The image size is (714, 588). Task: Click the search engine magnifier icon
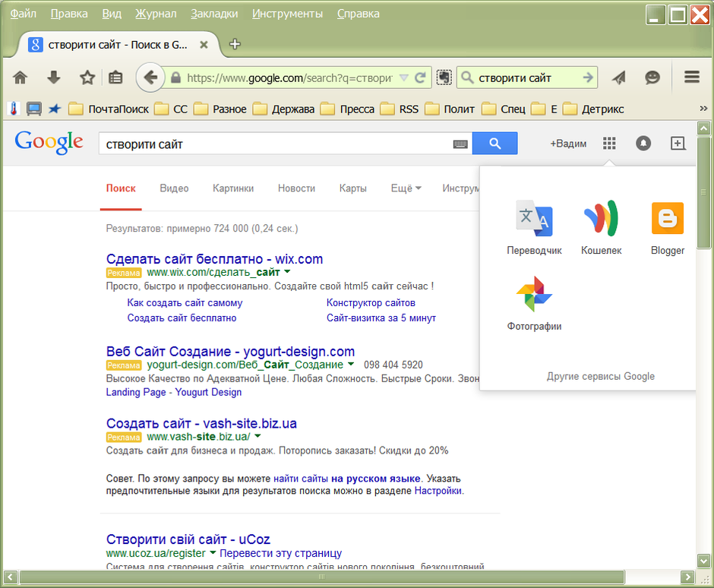[467, 78]
